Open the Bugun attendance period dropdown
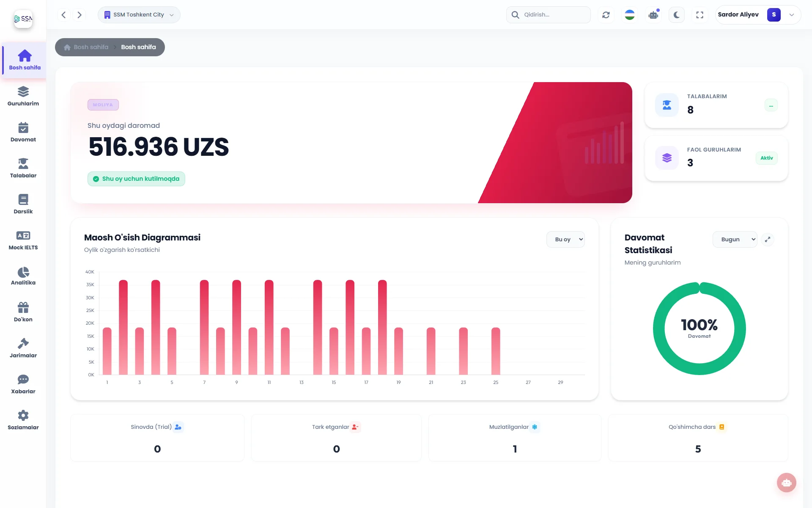The width and height of the screenshot is (812, 508). [735, 239]
